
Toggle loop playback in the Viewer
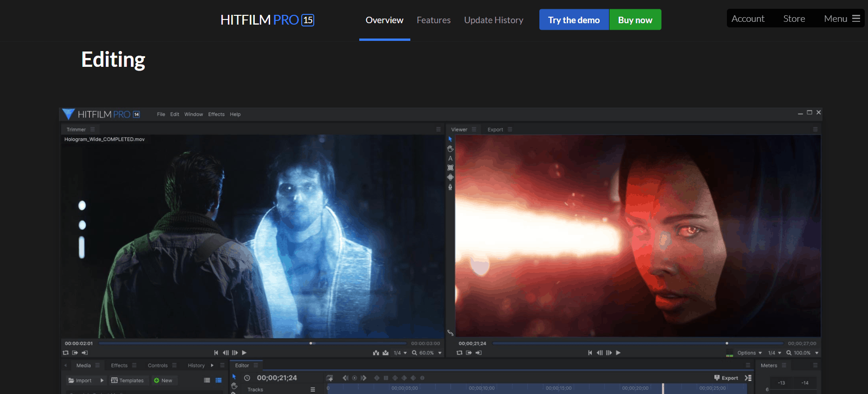point(459,353)
